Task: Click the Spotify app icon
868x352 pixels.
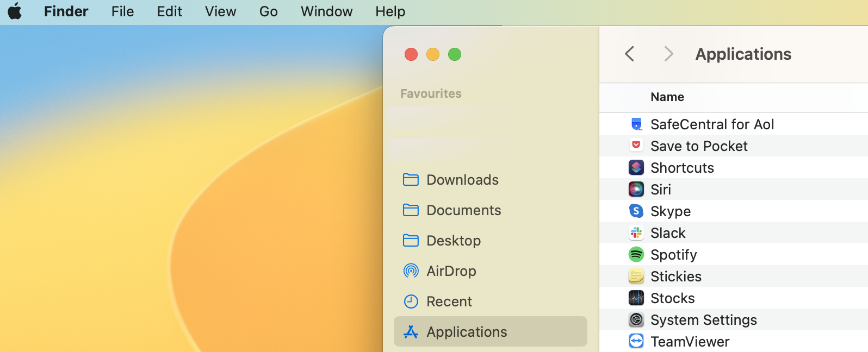Action: (636, 254)
